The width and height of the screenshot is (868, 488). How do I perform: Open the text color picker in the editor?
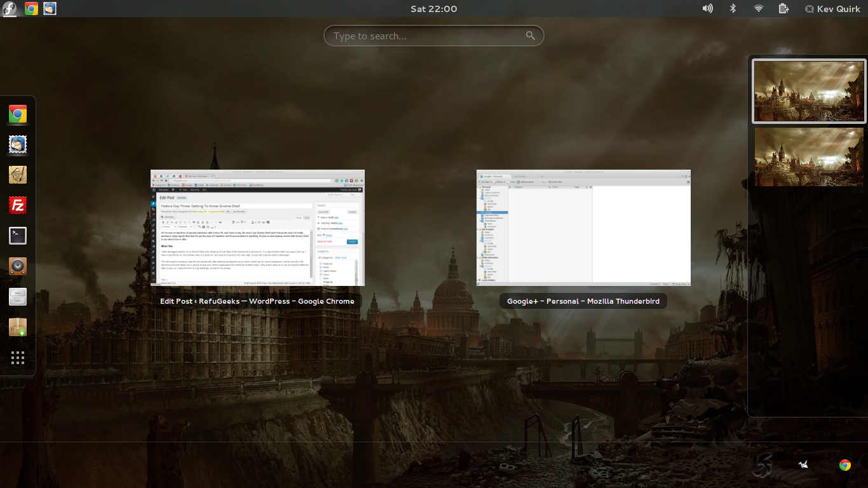tap(253, 222)
